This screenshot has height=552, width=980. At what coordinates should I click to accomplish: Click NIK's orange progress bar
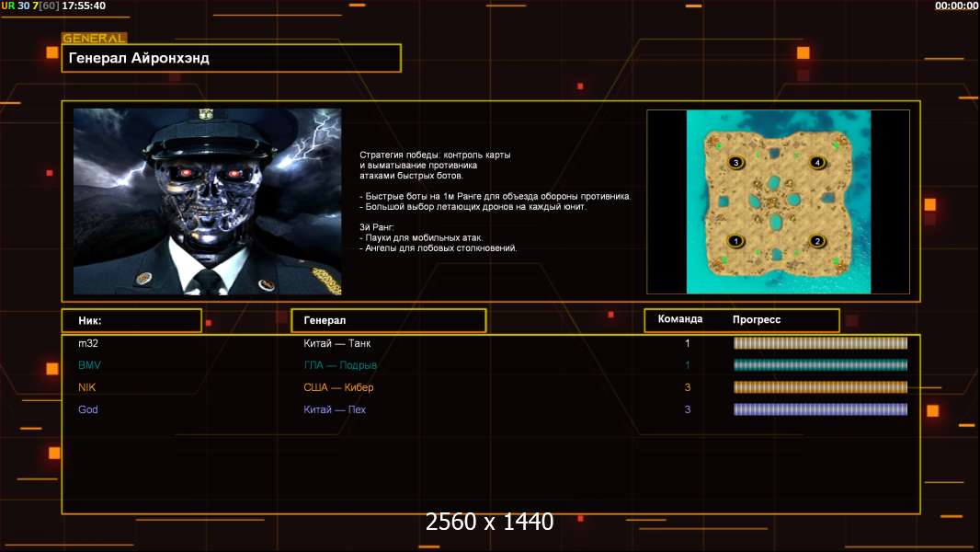820,387
